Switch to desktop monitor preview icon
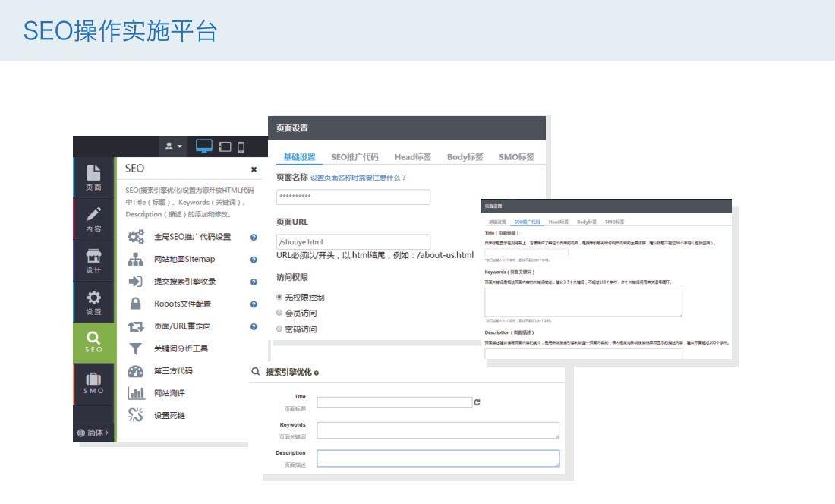Image resolution: width=835 pixels, height=504 pixels. point(204,146)
